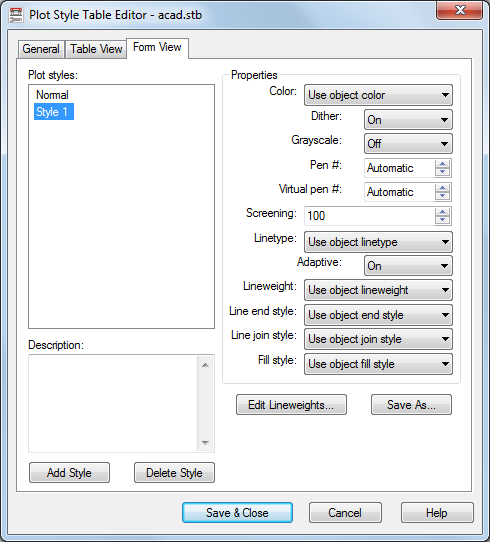This screenshot has height=542, width=490.
Task: Select the Normal plot style
Action: tap(53, 95)
